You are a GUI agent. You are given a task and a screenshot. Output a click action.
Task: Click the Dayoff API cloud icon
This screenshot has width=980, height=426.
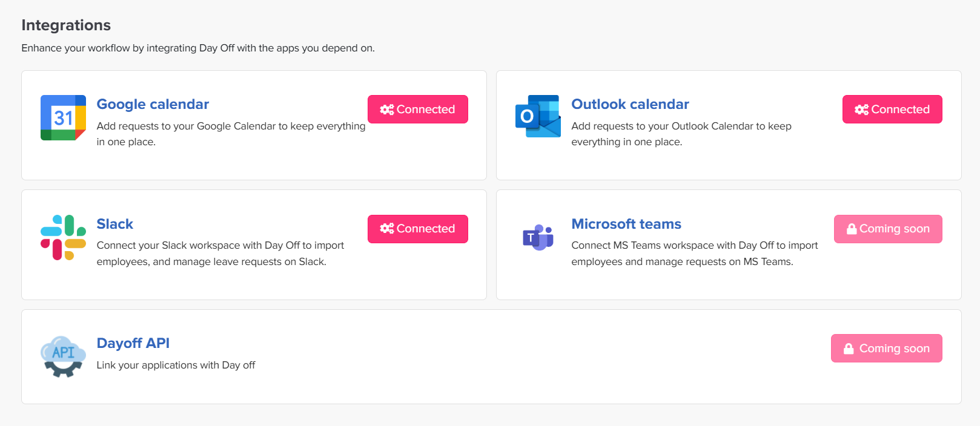click(x=63, y=356)
